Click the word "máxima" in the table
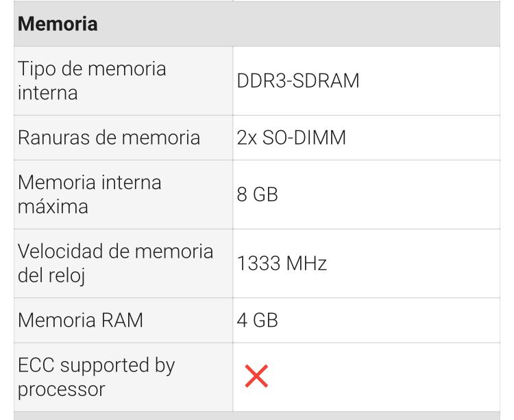Image resolution: width=514 pixels, height=420 pixels. click(53, 207)
